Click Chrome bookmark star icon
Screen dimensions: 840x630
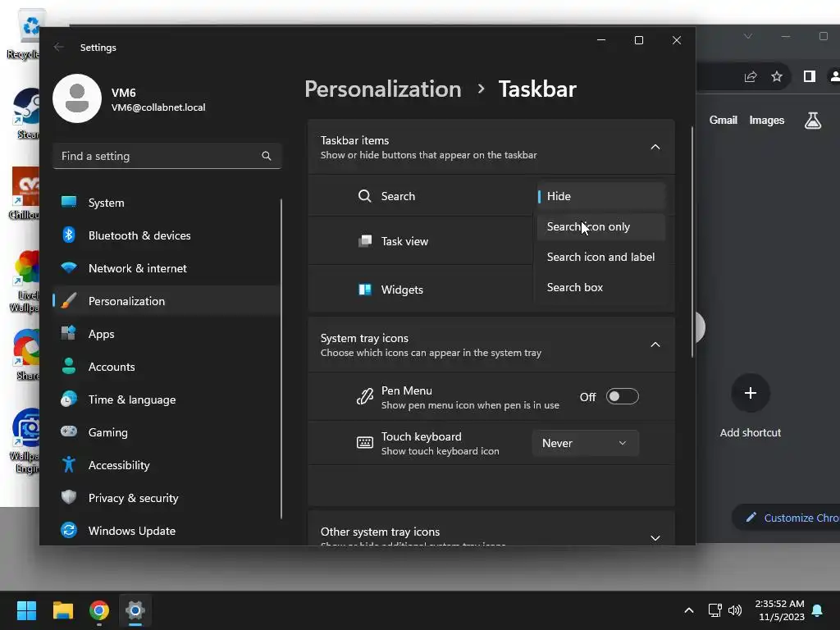click(777, 76)
